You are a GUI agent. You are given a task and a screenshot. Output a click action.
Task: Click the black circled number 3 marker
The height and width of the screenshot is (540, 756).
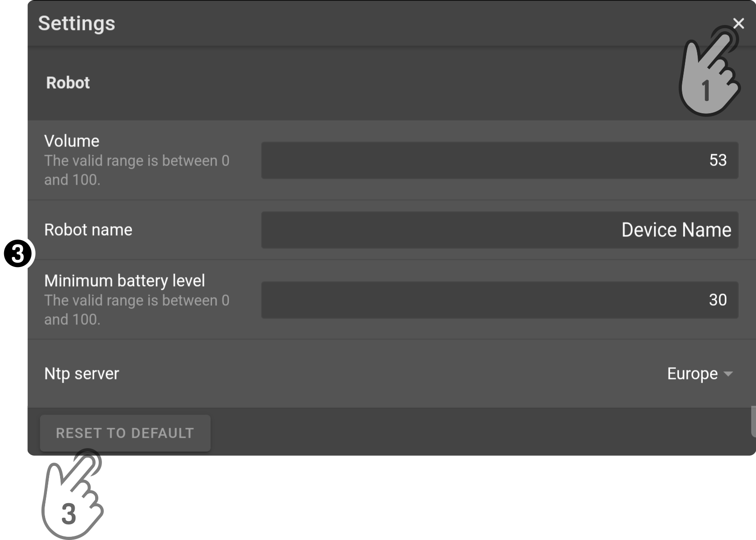coord(18,254)
